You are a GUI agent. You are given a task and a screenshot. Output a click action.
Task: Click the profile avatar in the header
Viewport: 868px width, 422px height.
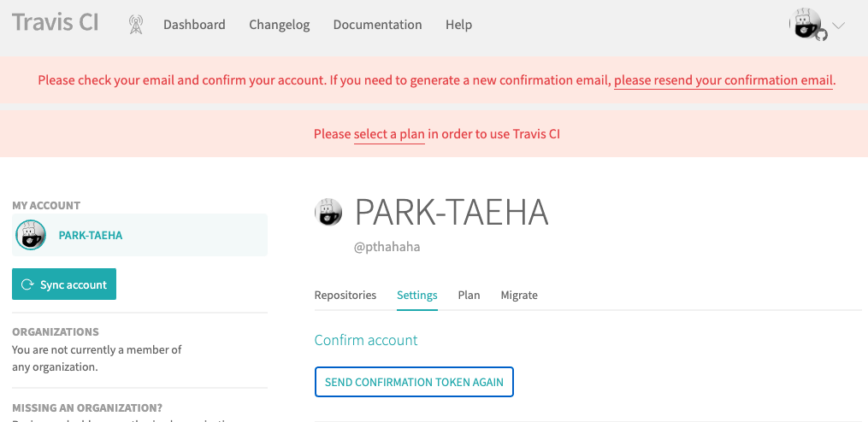(x=807, y=24)
